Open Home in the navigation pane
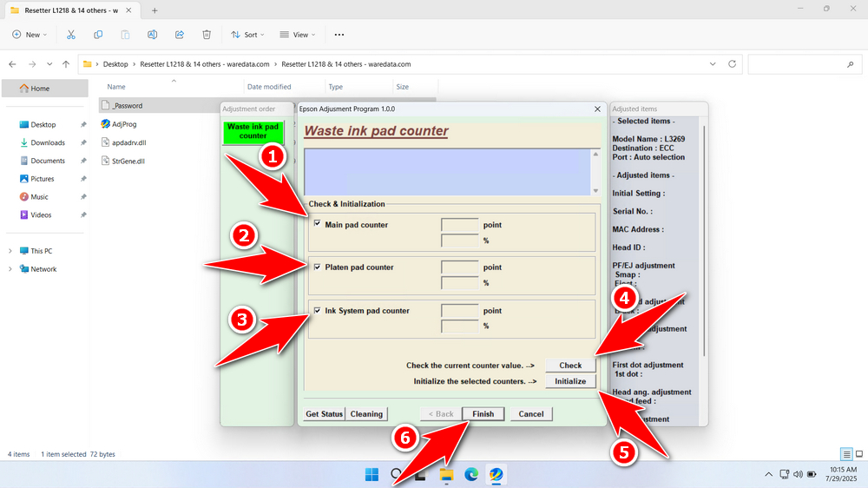 tap(45, 88)
